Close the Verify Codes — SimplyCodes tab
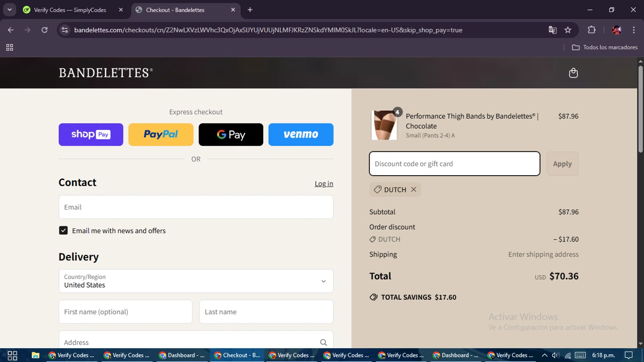Screen dimensions: 644x362 click(121, 10)
